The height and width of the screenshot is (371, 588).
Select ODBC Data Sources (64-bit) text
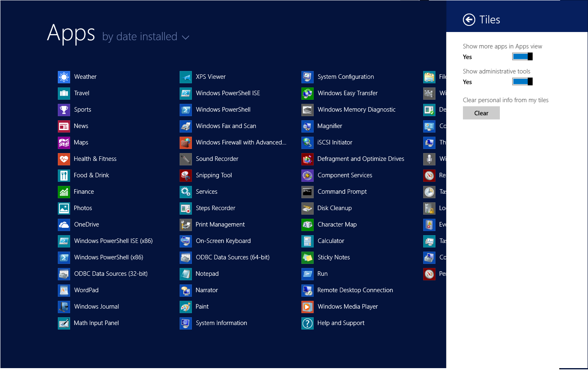pos(232,257)
